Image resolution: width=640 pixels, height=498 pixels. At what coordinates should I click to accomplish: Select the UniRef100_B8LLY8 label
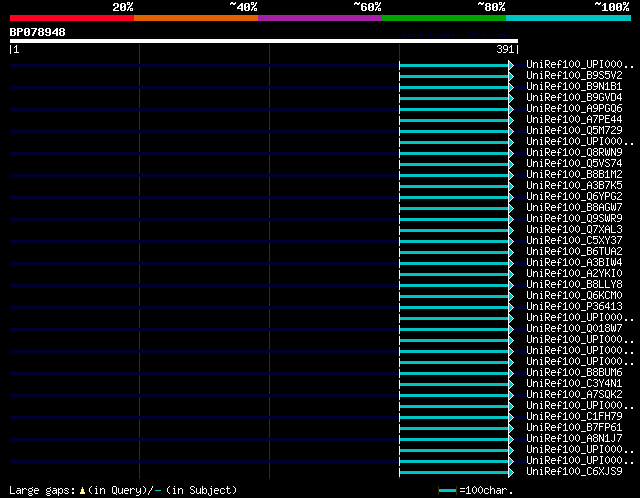[574, 285]
